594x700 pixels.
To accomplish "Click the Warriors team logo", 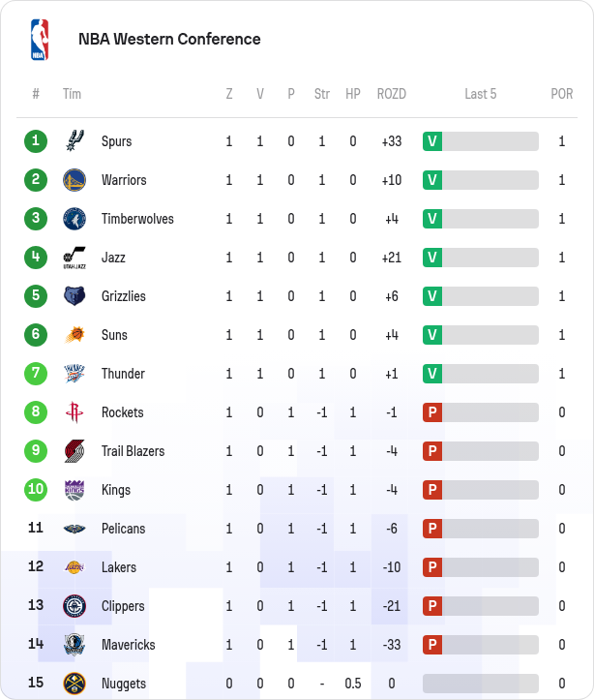I will click(x=74, y=180).
